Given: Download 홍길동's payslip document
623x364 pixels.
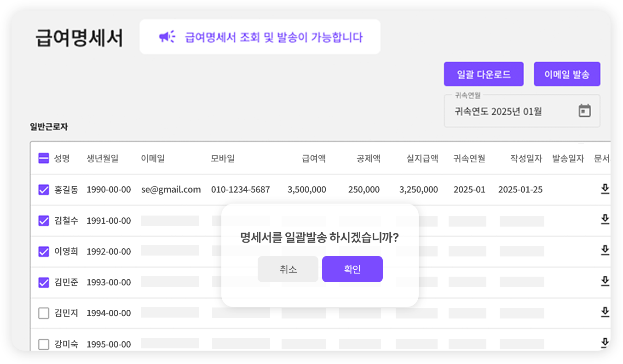Looking at the screenshot, I should [605, 189].
